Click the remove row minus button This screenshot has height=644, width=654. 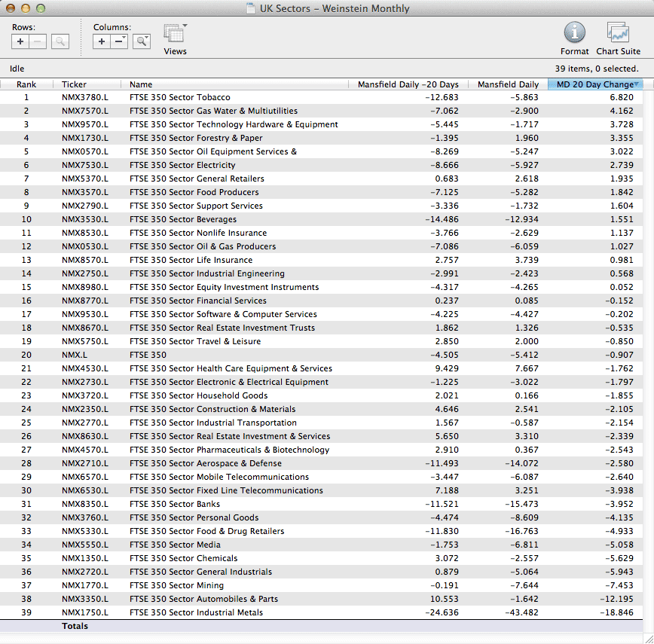point(36,42)
